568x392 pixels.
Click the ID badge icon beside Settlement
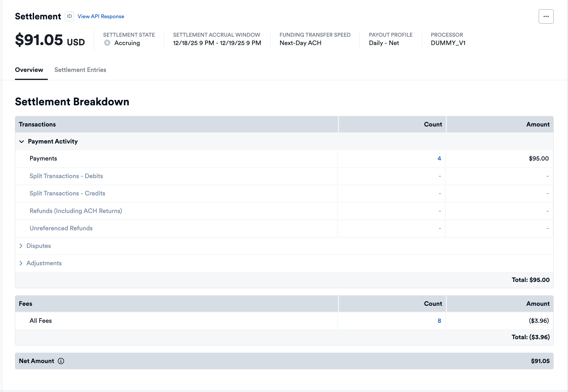click(69, 16)
